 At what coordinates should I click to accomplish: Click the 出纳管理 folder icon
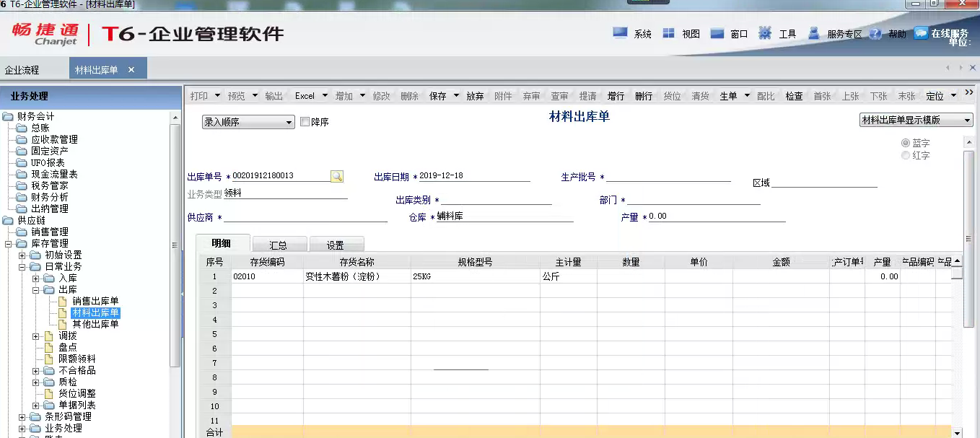coord(22,209)
